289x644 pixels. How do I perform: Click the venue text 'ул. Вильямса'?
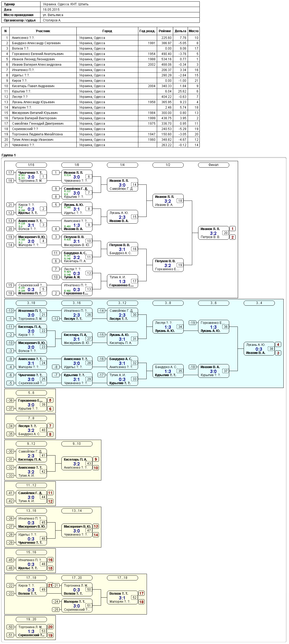53,15
